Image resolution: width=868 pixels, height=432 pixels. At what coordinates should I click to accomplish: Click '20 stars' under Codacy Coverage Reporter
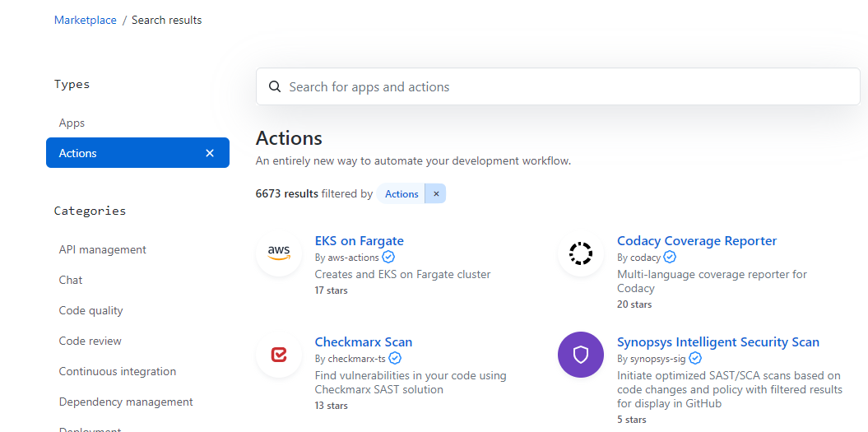click(x=634, y=304)
